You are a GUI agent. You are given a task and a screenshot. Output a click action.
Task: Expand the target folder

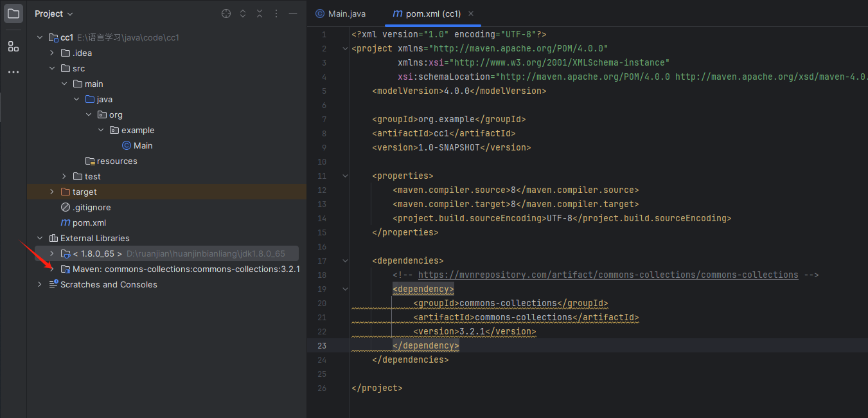(52, 192)
